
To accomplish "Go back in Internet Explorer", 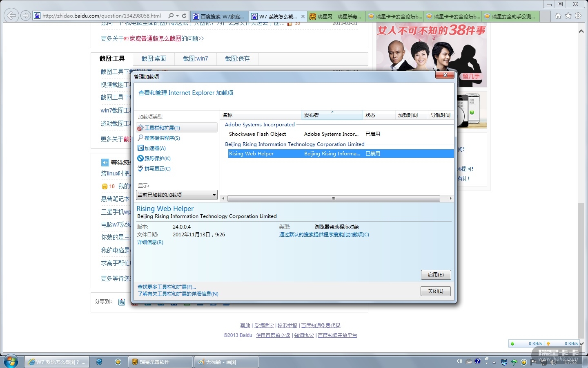I will 12,16.
